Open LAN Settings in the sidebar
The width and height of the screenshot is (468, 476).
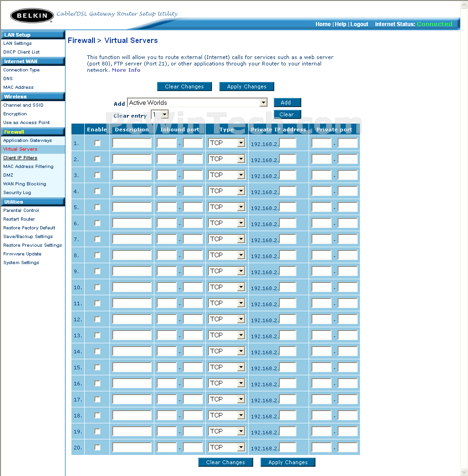coord(17,43)
